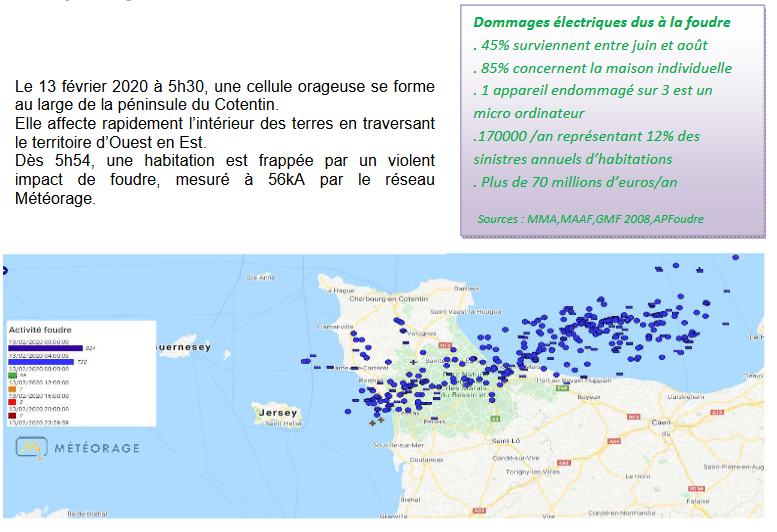Click the green legend swatch
Viewport: 777px width, 532px height.
[x=14, y=374]
